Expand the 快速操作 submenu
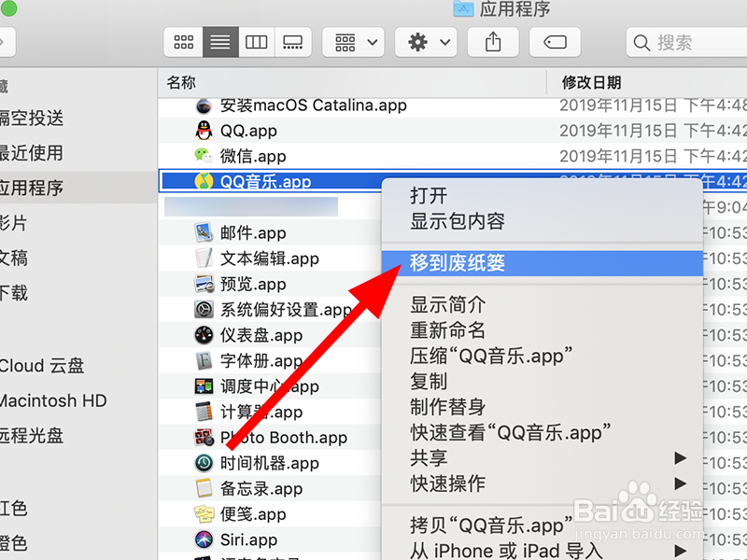Image resolution: width=747 pixels, height=560 pixels. point(543,483)
